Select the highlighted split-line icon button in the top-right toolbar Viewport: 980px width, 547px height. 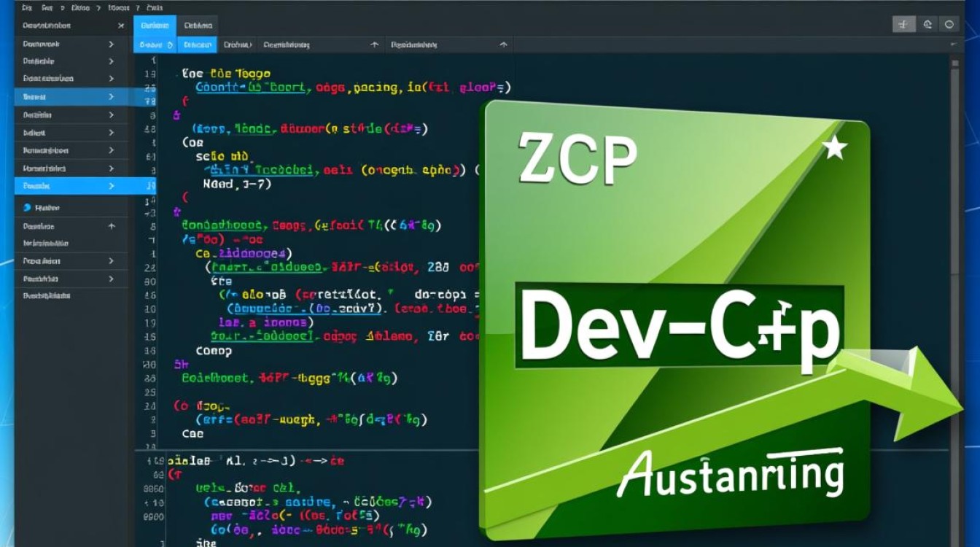point(904,24)
